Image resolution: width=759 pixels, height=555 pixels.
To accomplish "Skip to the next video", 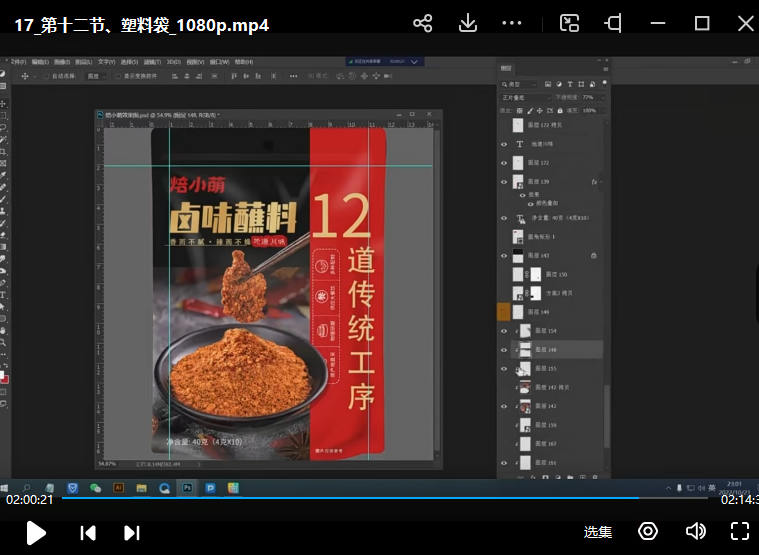I will (x=131, y=532).
